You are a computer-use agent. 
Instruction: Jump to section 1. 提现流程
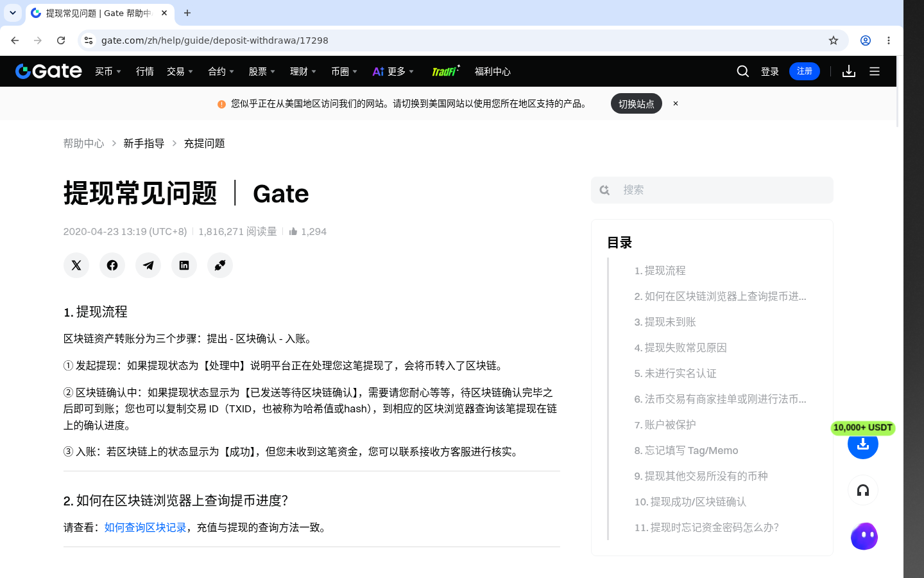pyautogui.click(x=660, y=270)
